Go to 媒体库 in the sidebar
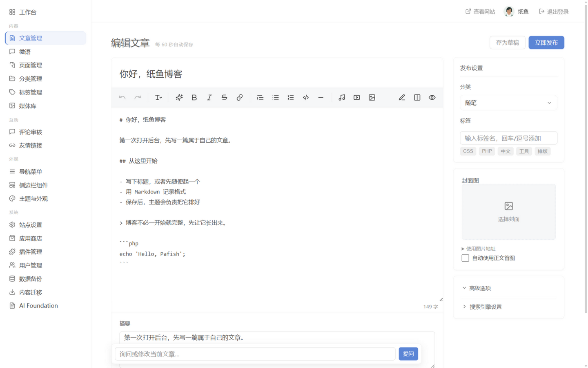Viewport: 588px width, 368px height. coord(45,106)
